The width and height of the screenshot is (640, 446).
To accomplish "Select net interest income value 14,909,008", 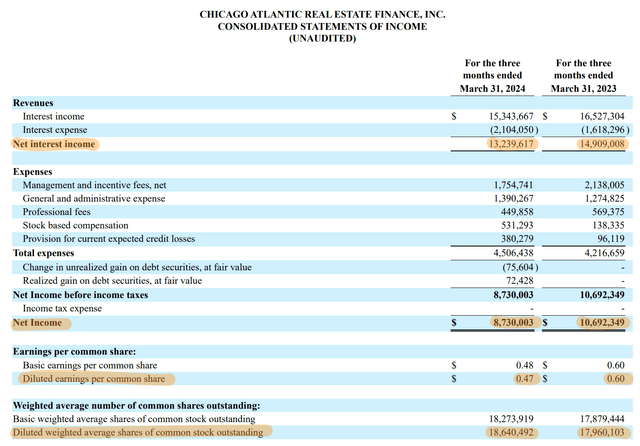I will point(602,144).
